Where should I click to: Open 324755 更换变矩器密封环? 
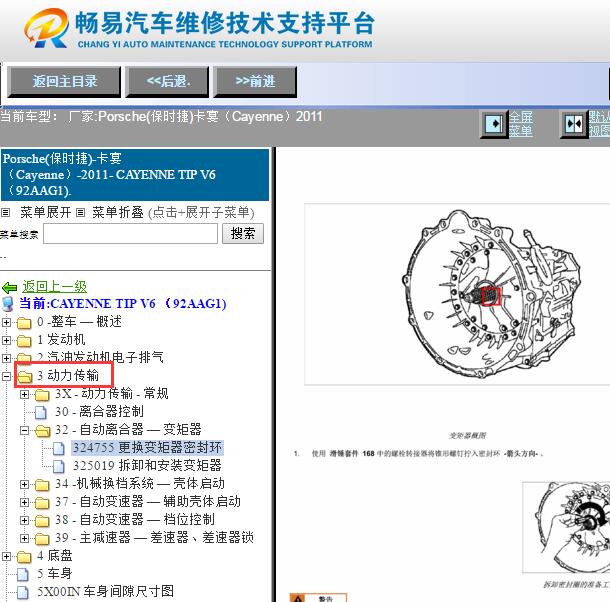[147, 448]
